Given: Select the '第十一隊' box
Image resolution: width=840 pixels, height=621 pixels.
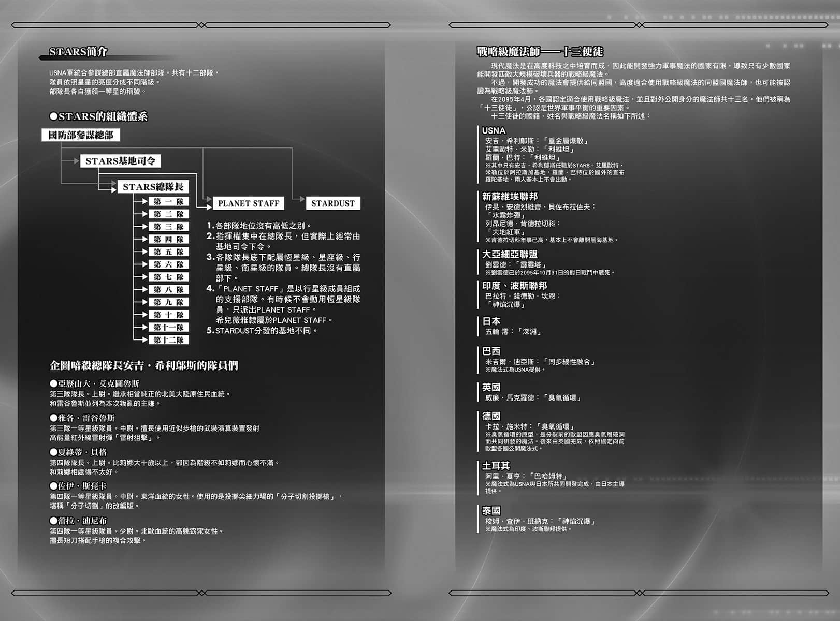Looking at the screenshot, I should coord(169,327).
